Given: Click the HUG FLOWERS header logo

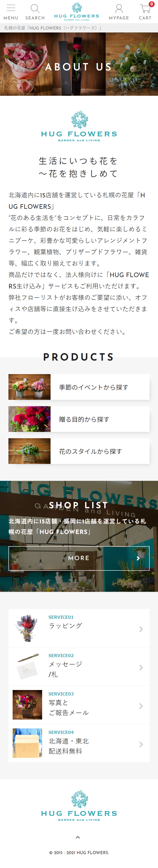Looking at the screenshot, I should pyautogui.click(x=76, y=12).
